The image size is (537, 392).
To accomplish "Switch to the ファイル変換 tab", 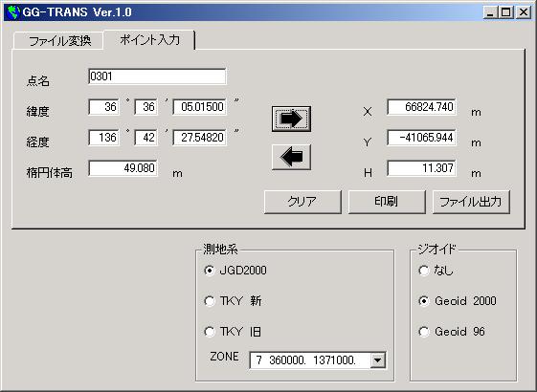I will pos(59,41).
